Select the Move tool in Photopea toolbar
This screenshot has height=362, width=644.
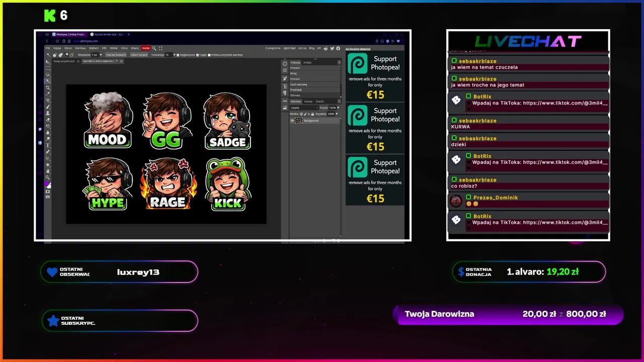point(48,62)
